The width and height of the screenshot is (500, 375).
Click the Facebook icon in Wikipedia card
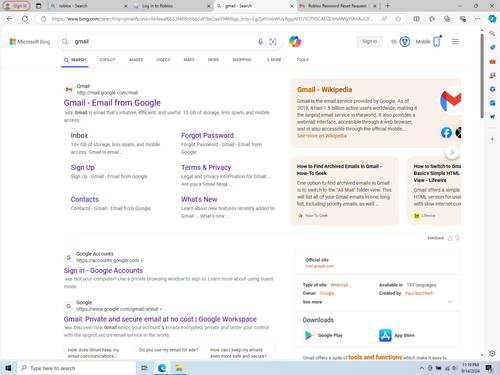click(446, 133)
